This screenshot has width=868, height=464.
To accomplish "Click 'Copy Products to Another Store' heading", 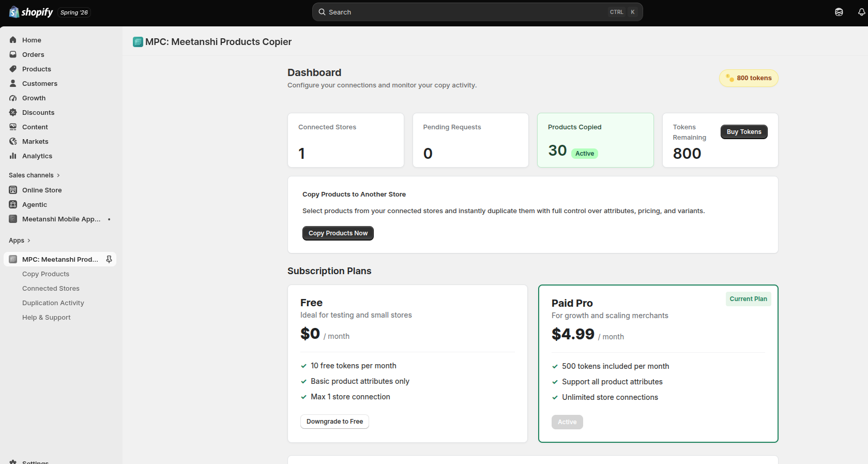I will pyautogui.click(x=354, y=194).
